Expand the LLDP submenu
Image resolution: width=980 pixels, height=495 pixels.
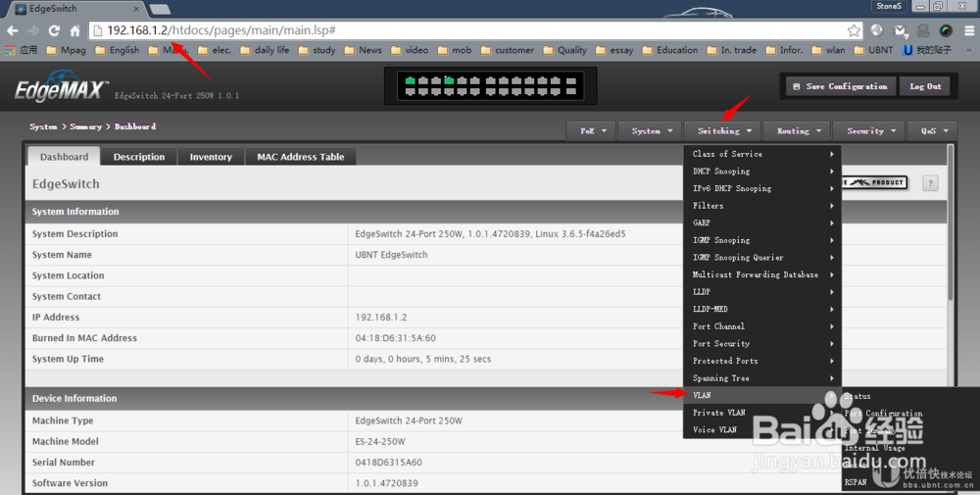coord(761,292)
